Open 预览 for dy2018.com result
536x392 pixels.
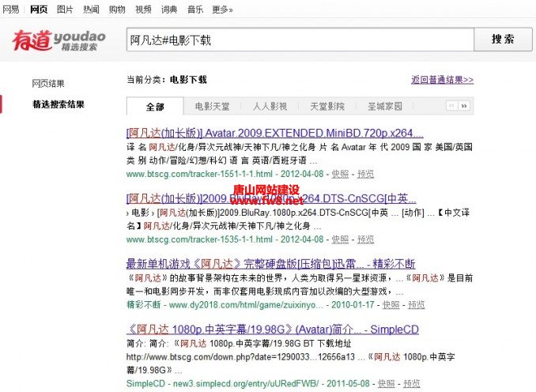tap(417, 304)
